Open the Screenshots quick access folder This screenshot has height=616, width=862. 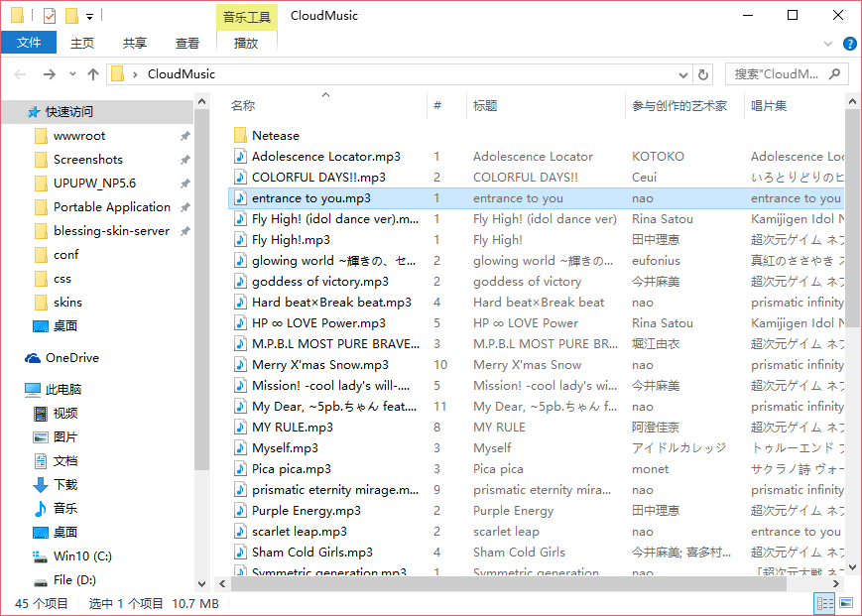(x=88, y=160)
